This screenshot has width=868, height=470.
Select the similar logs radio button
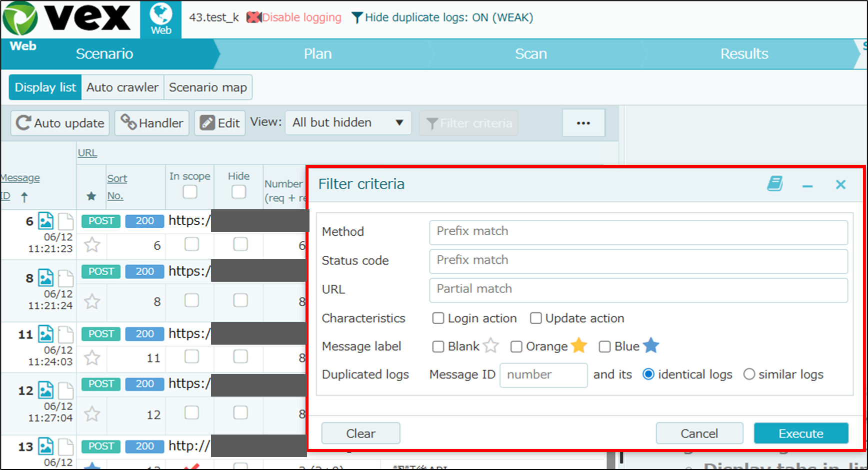tap(748, 374)
